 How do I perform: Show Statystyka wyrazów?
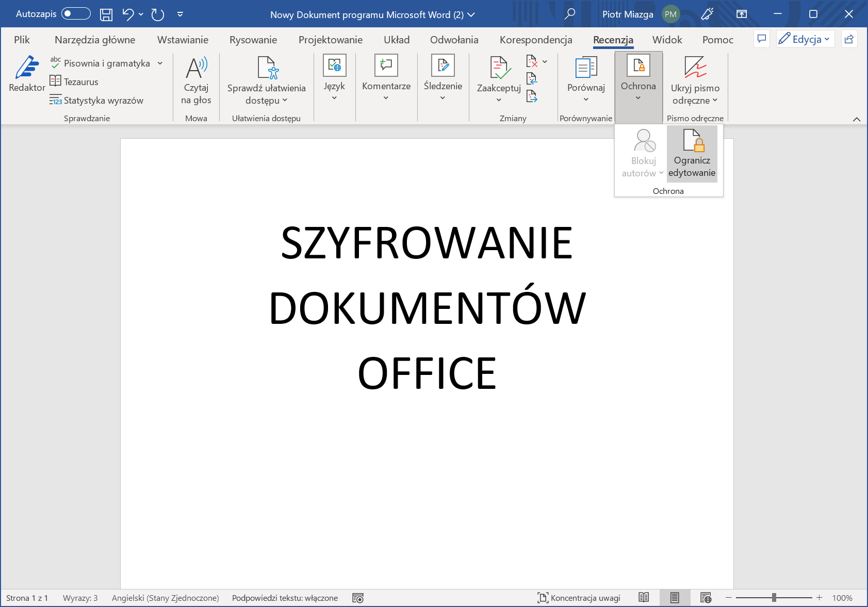(96, 100)
